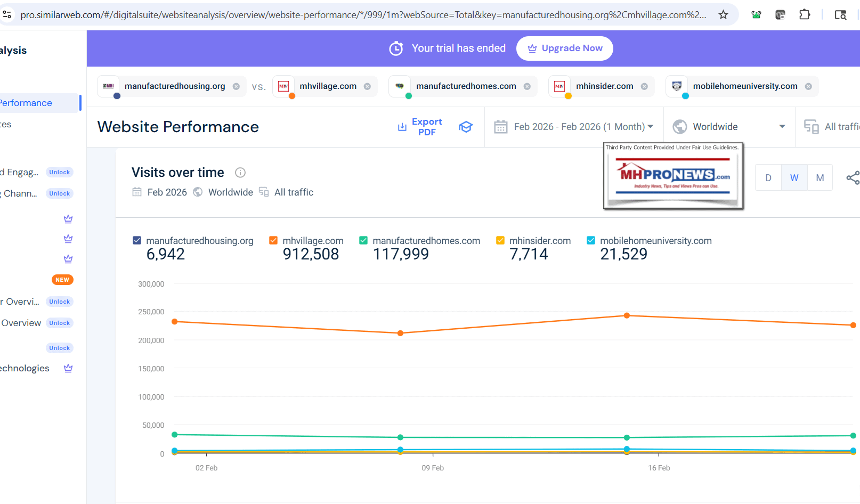860x504 pixels.
Task: Click the info icon next to Visits over time
Action: tap(240, 173)
